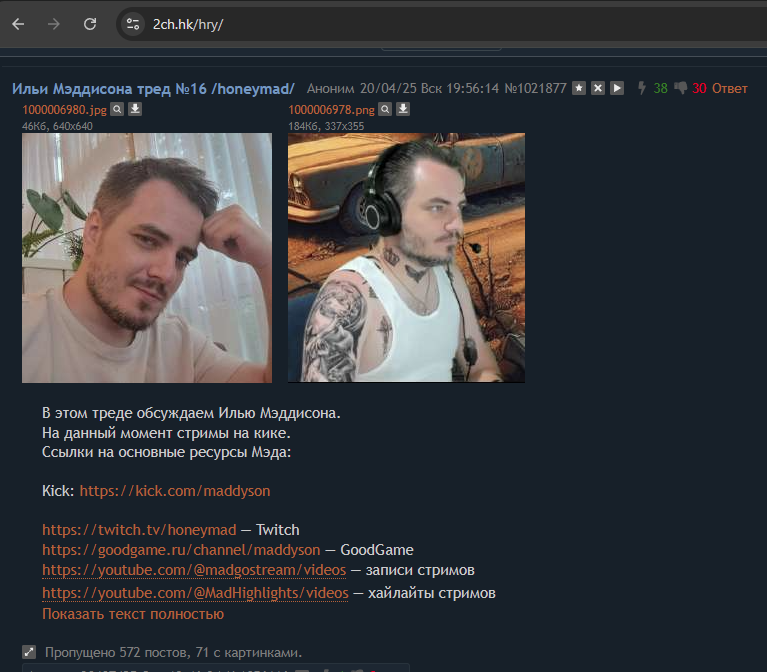Click 'Показать текст полностью' to expand post
This screenshot has height=672, width=767.
pyautogui.click(x=133, y=614)
